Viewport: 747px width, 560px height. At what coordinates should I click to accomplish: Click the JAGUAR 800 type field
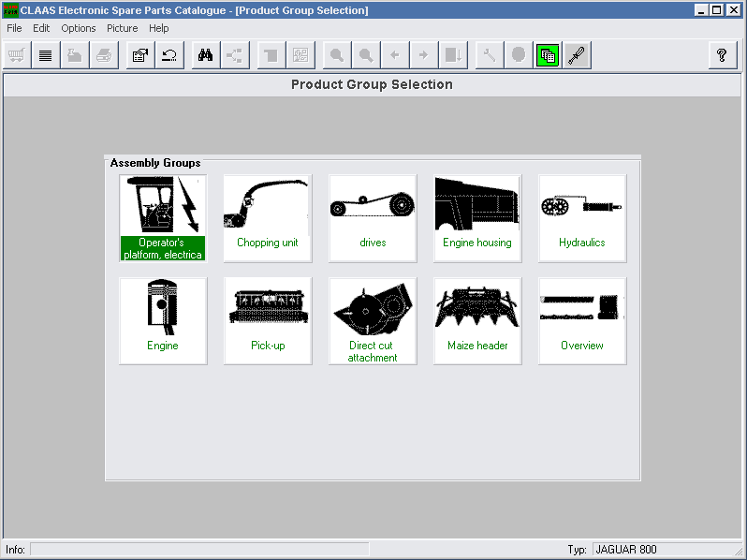click(666, 550)
